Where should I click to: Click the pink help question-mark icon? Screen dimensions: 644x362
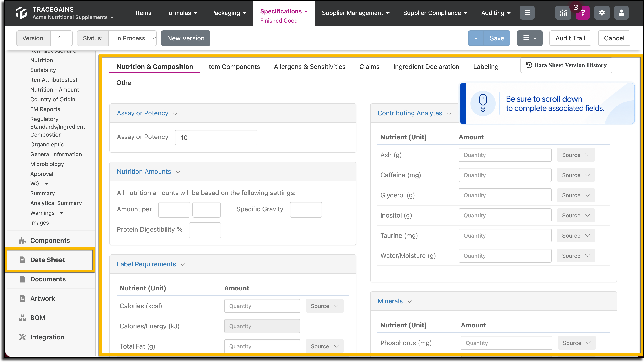click(x=582, y=13)
